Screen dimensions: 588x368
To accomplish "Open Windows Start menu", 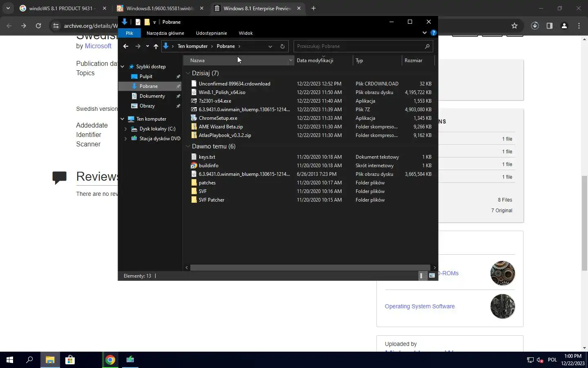I will (10, 360).
